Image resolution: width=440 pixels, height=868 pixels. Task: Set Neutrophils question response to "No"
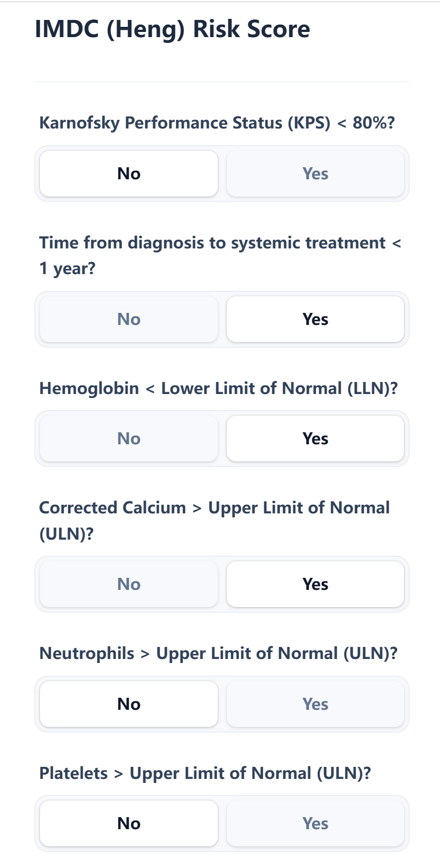click(129, 704)
